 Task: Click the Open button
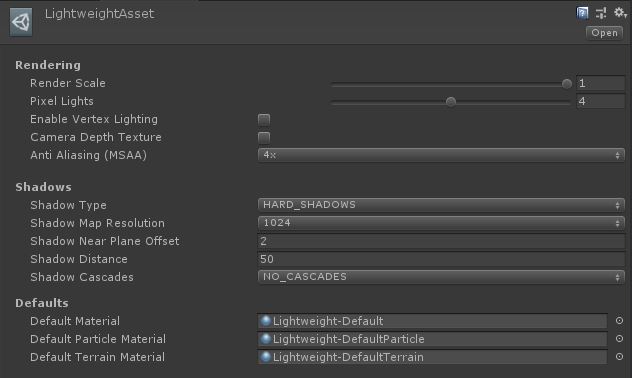pos(604,33)
